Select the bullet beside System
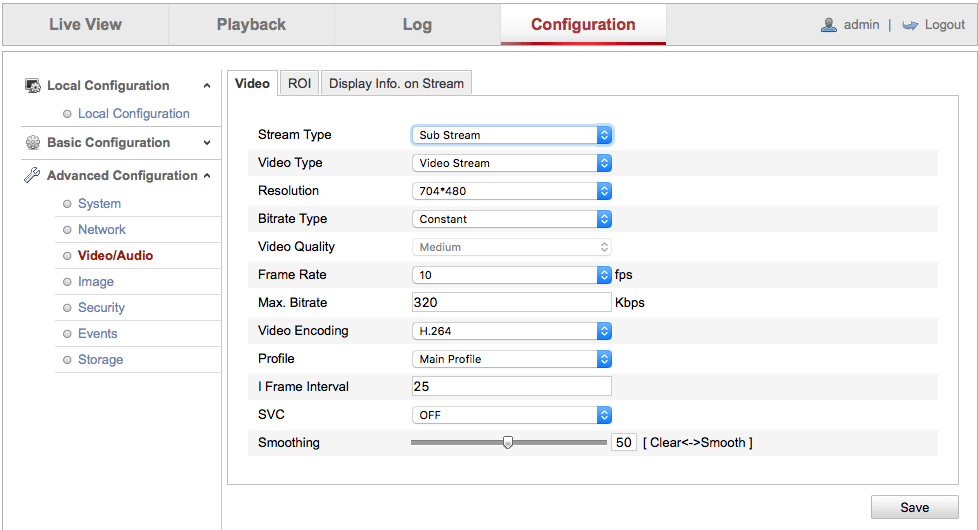Viewport: 978px width, 530px height. [67, 204]
